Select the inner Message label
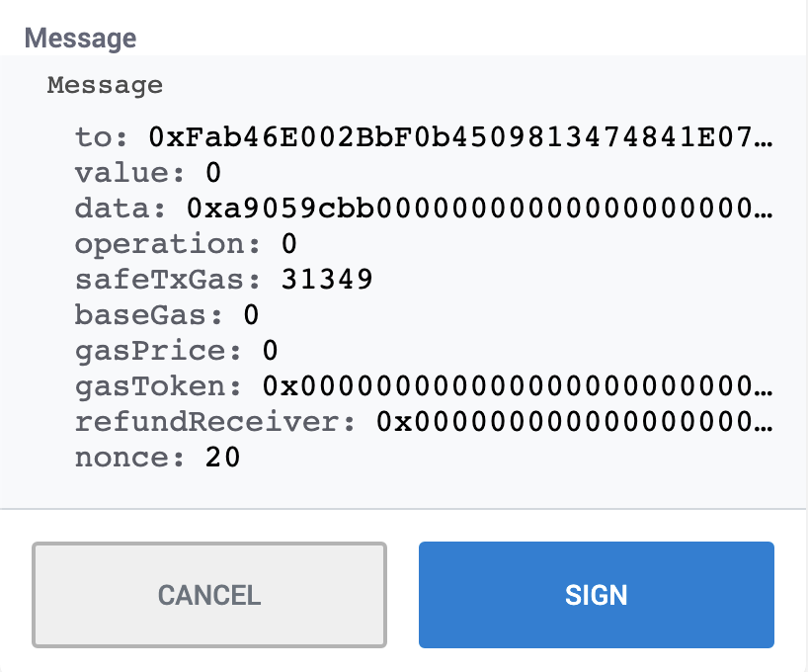The width and height of the screenshot is (808, 672). click(105, 86)
